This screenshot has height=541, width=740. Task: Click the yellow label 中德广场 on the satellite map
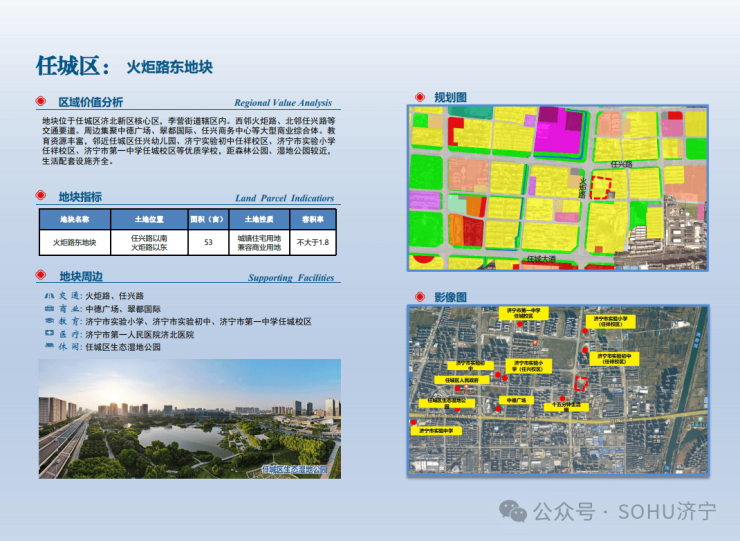pos(516,400)
